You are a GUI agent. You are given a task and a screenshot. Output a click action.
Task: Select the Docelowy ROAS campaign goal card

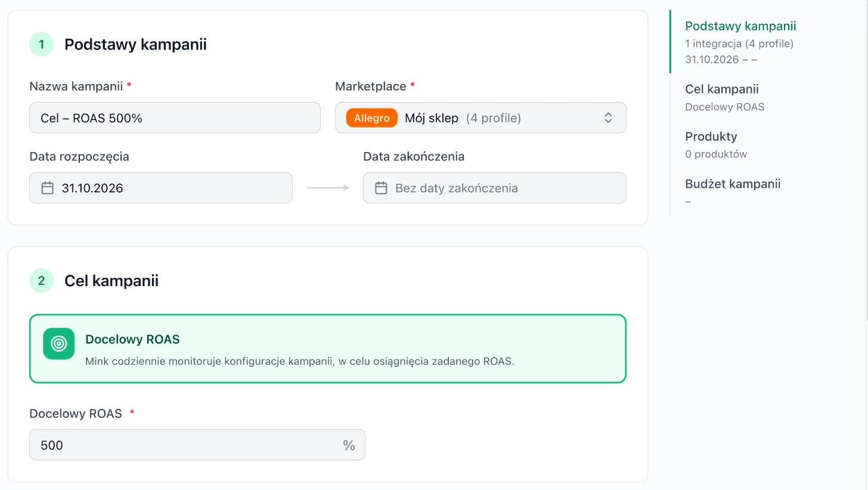(328, 349)
